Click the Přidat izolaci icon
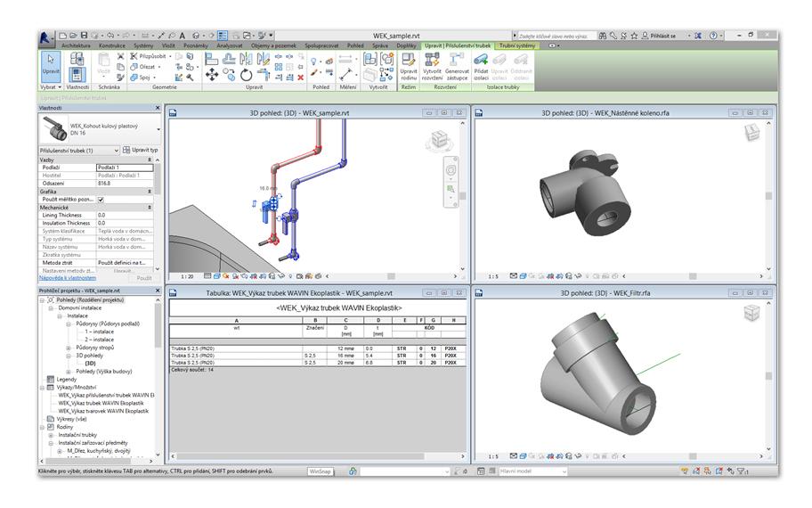 pos(482,61)
